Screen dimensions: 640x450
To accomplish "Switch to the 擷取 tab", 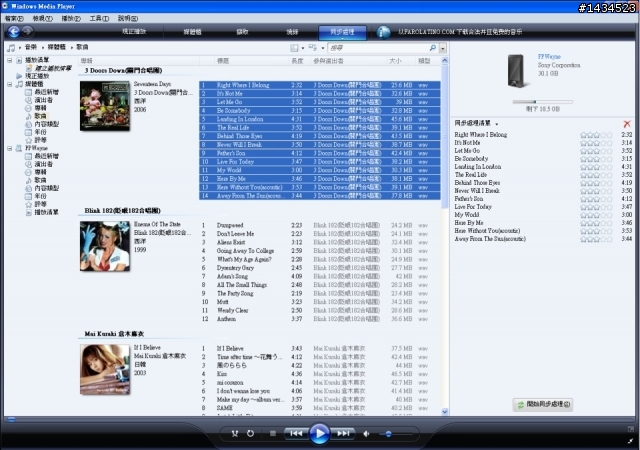I will tap(242, 32).
